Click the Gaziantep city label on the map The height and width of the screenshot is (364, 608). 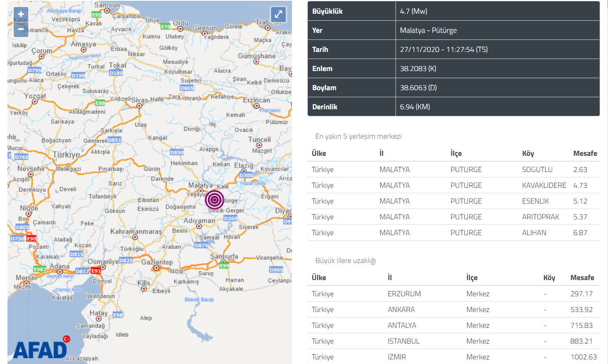click(157, 262)
